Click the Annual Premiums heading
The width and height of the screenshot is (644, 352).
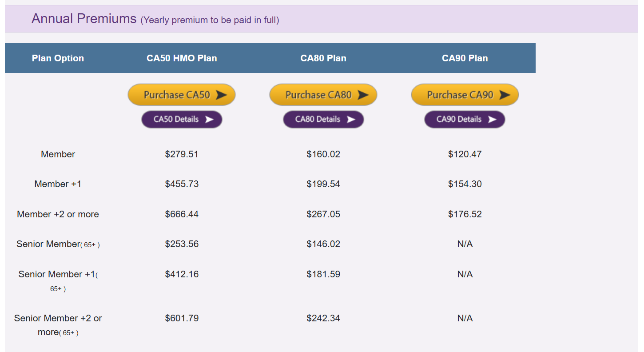click(x=84, y=19)
